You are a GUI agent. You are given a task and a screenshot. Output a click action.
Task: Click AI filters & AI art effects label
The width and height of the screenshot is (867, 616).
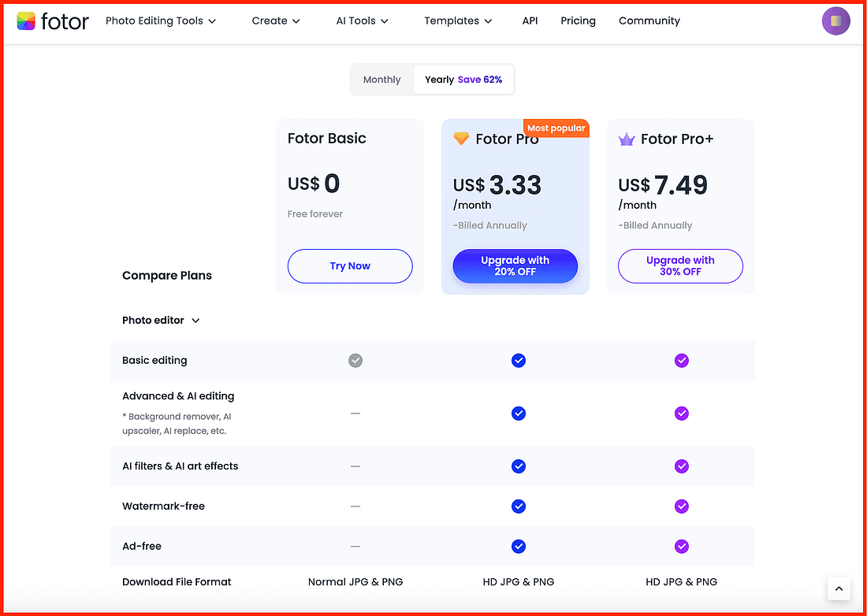(x=180, y=466)
